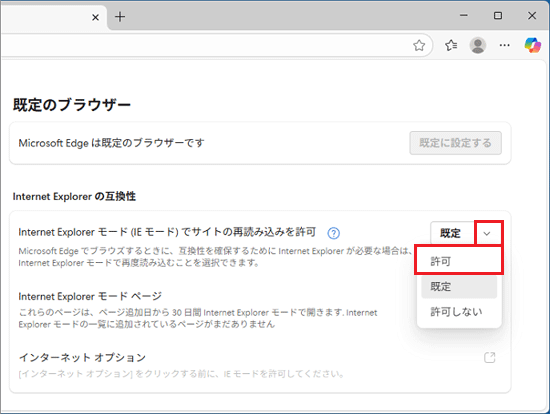Click the IE mode help question icon
This screenshot has width=550, height=414.
coord(334,233)
